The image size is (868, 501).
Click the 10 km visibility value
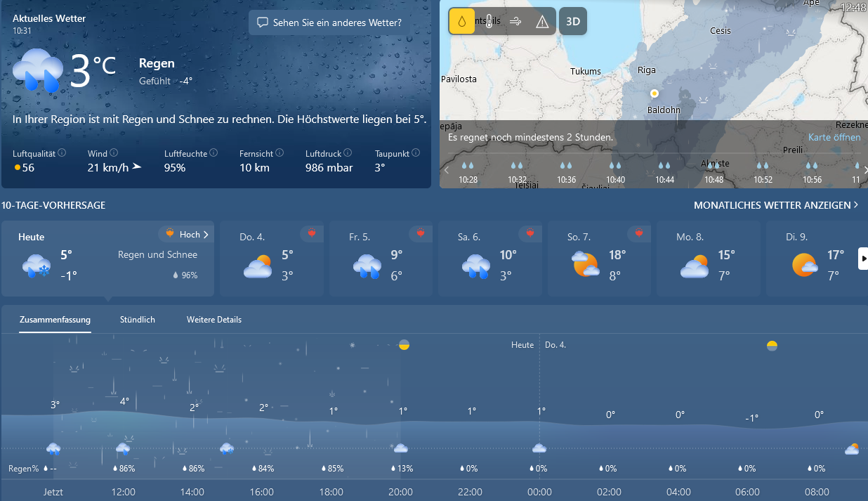254,167
